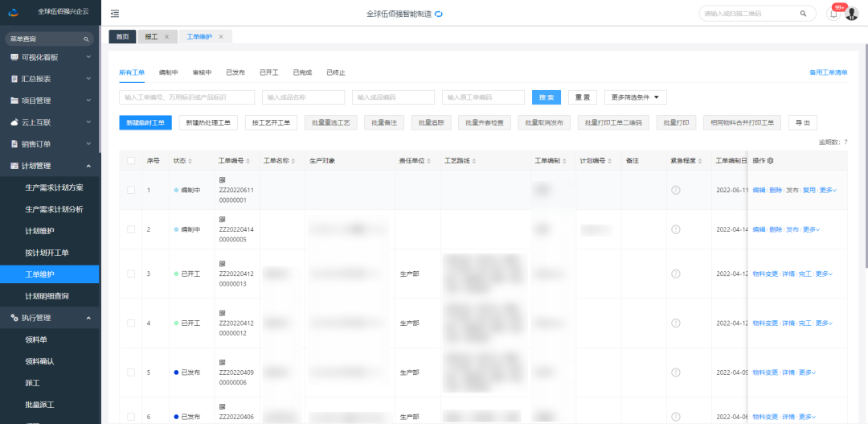The height and width of the screenshot is (424, 868).
Task: Check the checkbox for row 1
Action: 131,190
